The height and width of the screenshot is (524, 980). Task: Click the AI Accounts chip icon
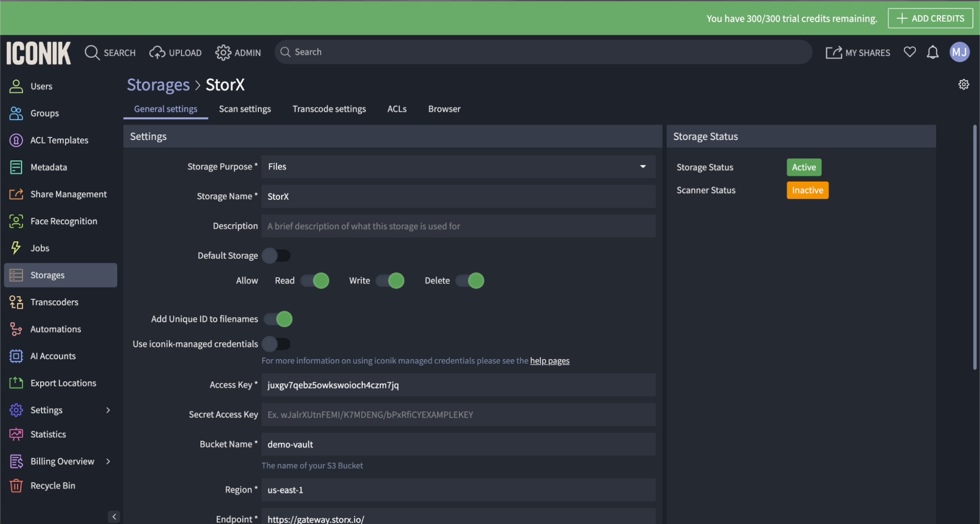point(16,356)
